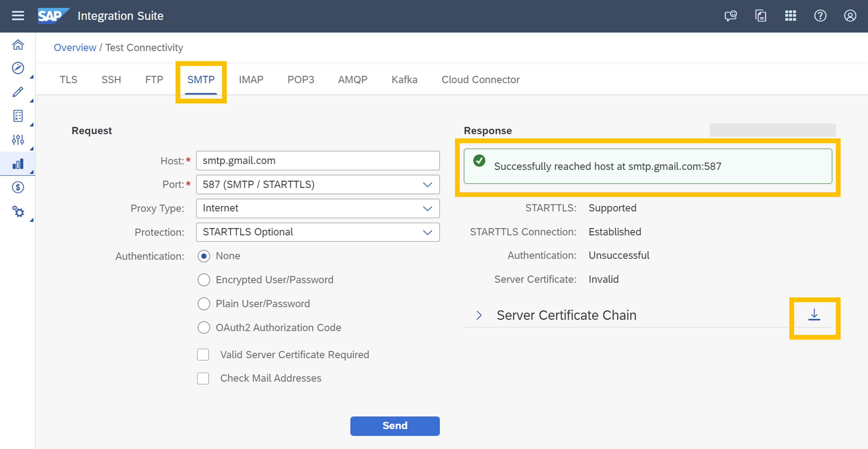Open the help question-mark icon in header
Screen dimensions: 868x449
point(820,16)
